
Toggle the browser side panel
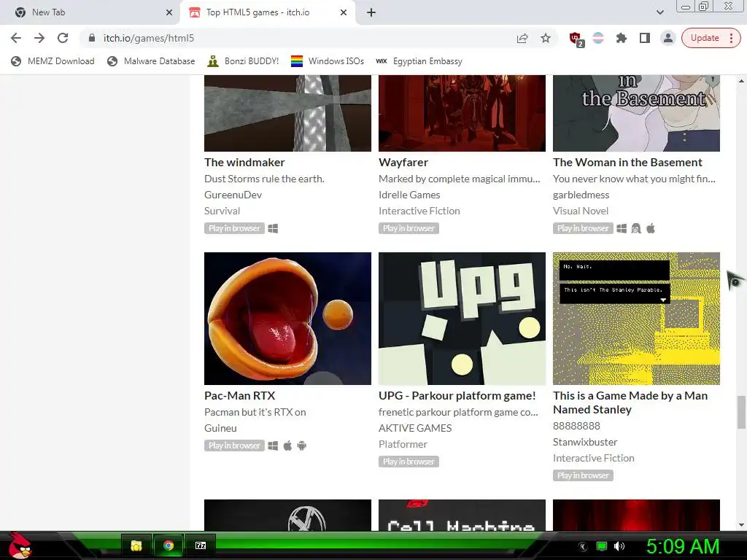point(645,38)
